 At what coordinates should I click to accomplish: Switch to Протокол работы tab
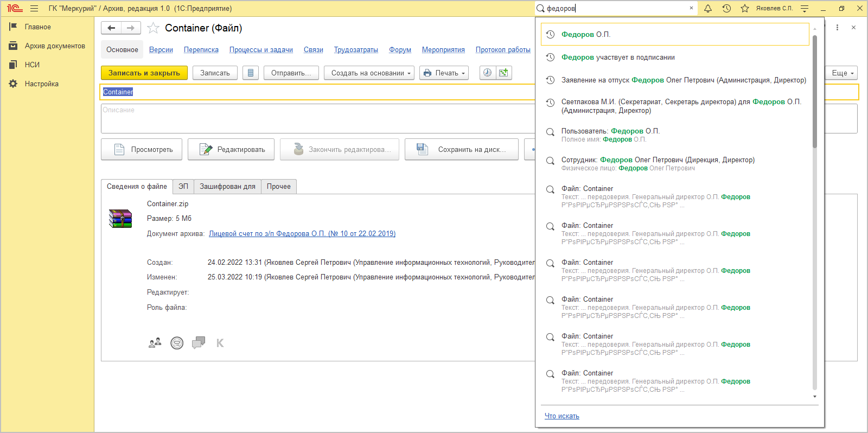(503, 49)
